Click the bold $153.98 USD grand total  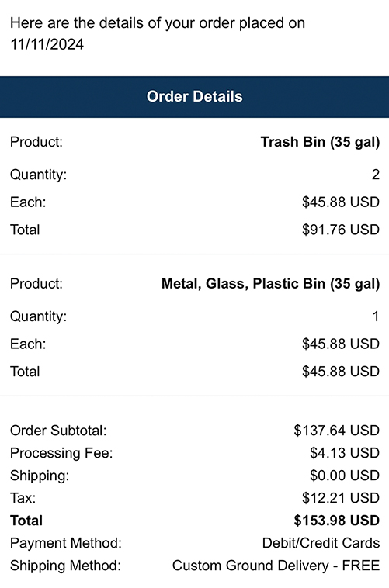pyautogui.click(x=337, y=521)
